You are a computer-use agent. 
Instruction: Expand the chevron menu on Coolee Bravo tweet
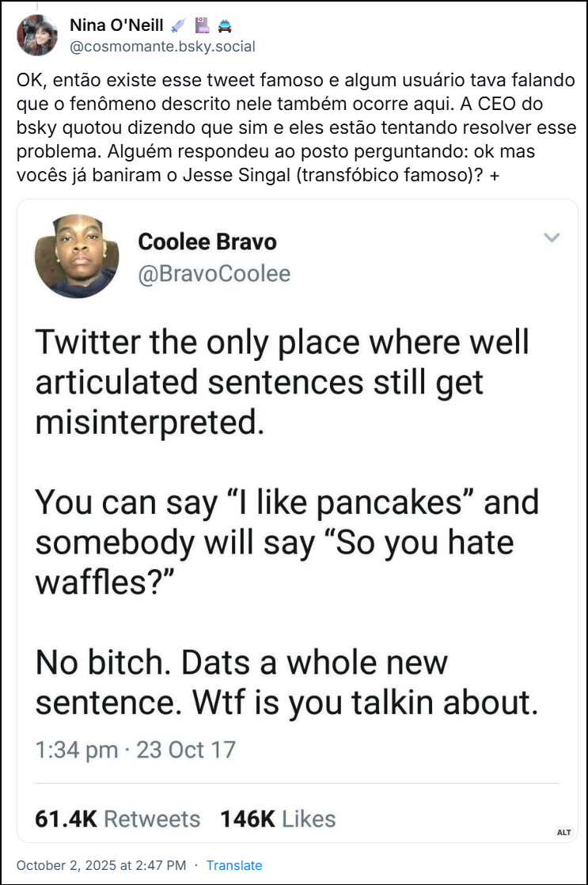pyautogui.click(x=552, y=237)
